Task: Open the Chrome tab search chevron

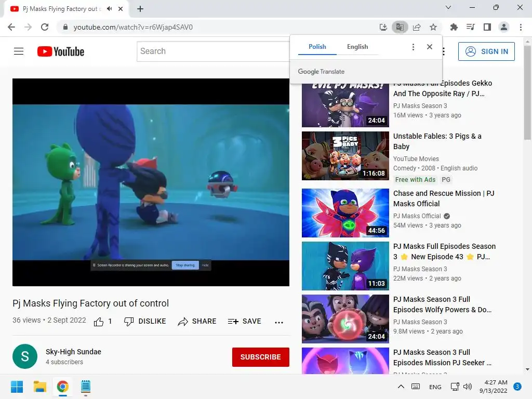Action: 448,7
